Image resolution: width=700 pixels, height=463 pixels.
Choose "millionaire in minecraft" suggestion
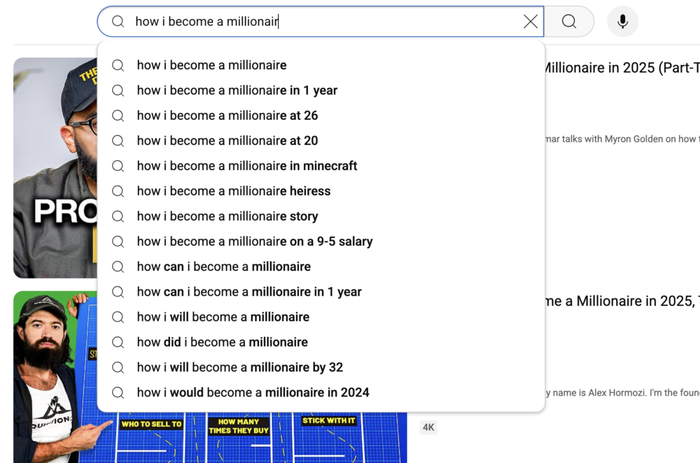click(x=247, y=166)
